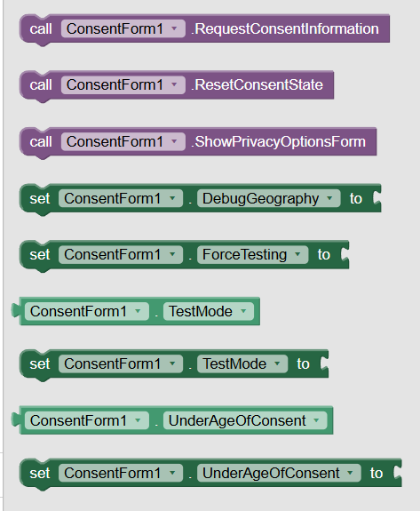Open ConsentForm1 dropdown on UnderAgeOfConsent setter
Image resolution: width=420 pixels, height=511 pixels.
coord(121,473)
